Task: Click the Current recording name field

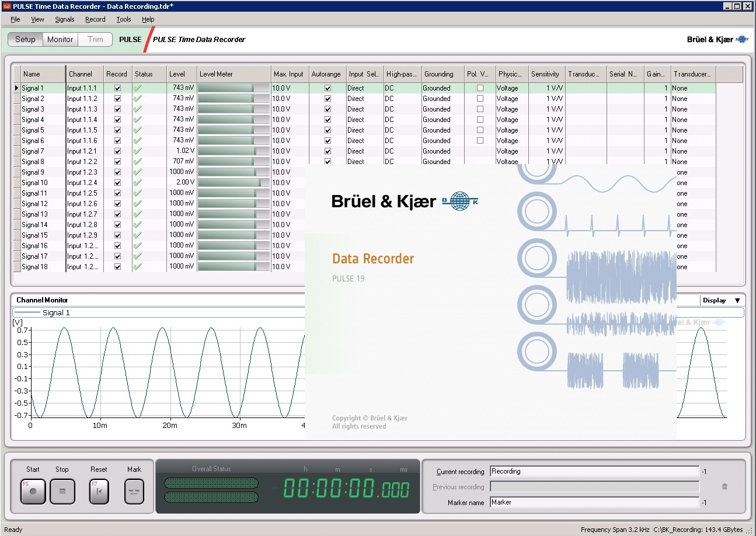Action: [594, 471]
